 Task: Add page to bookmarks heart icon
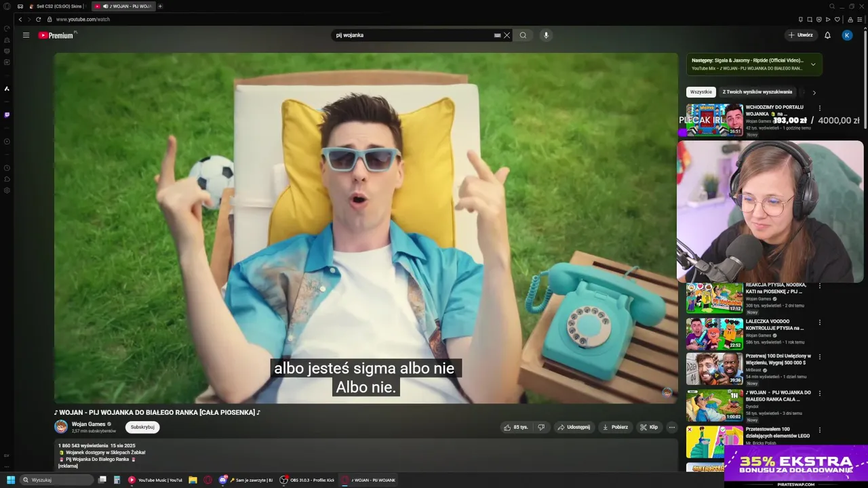point(837,19)
